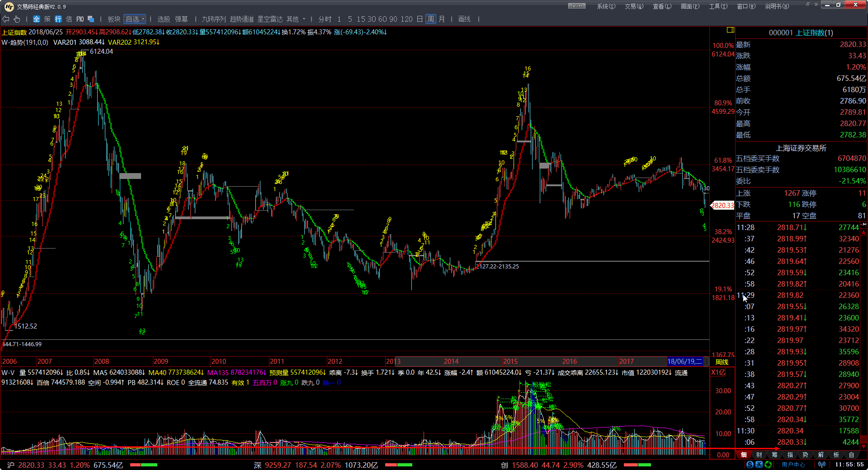
Task: Click the 用户中心 link
Action: tap(793, 465)
